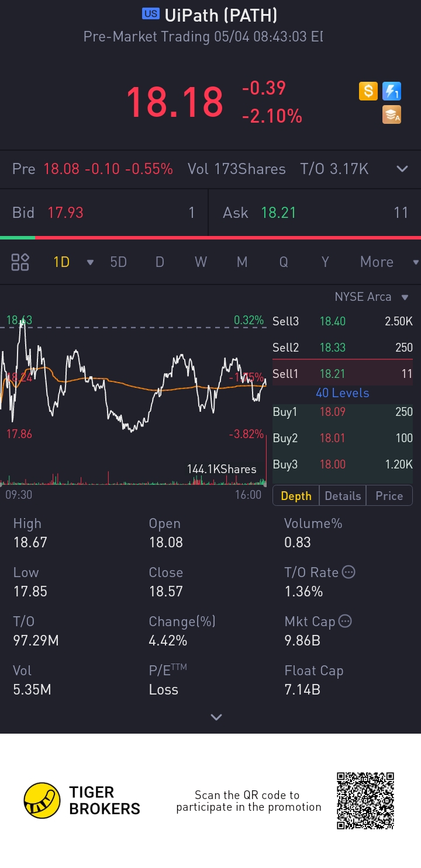The height and width of the screenshot is (868, 421).
Task: Tap the Bid 17.93 quote
Action: pyautogui.click(x=103, y=213)
